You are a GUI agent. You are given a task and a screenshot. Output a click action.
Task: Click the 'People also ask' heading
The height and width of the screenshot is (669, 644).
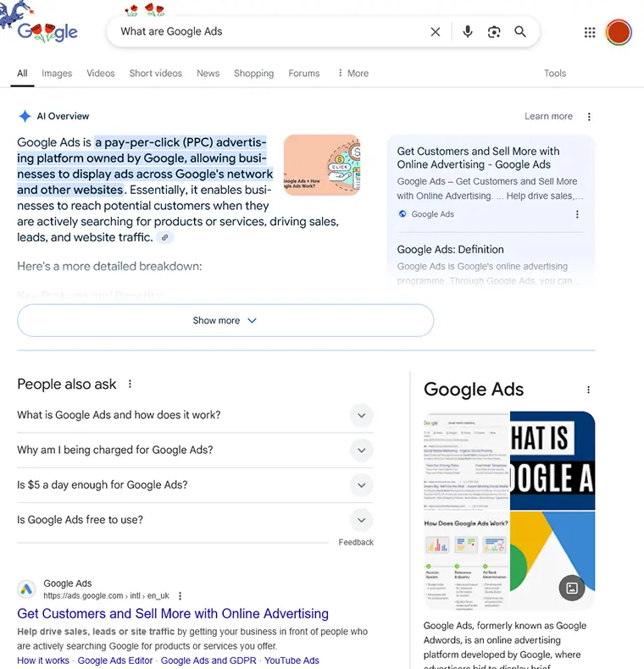[x=67, y=384]
